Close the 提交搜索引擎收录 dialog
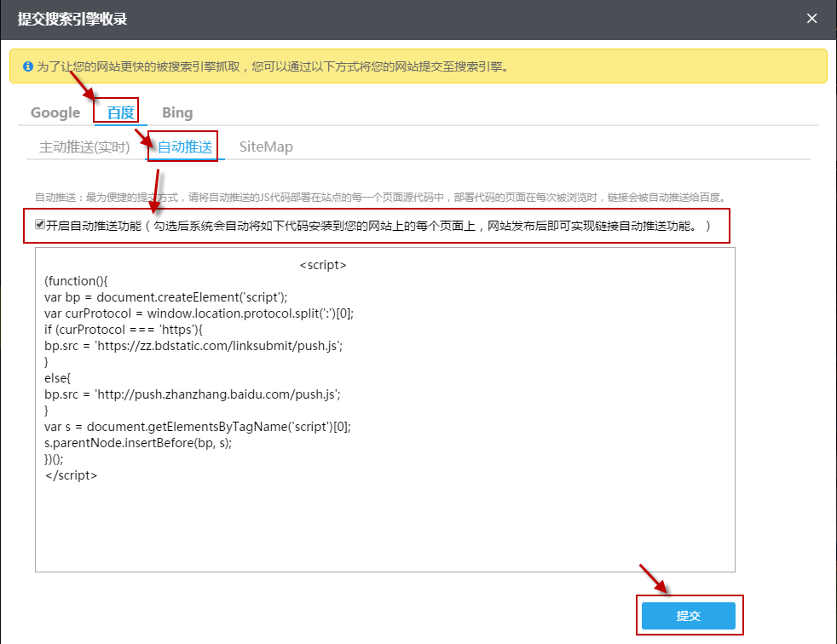The image size is (837, 644). tap(812, 19)
